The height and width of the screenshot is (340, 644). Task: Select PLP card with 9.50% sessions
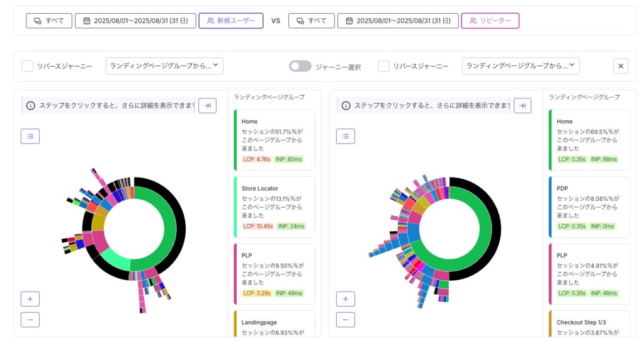point(274,274)
